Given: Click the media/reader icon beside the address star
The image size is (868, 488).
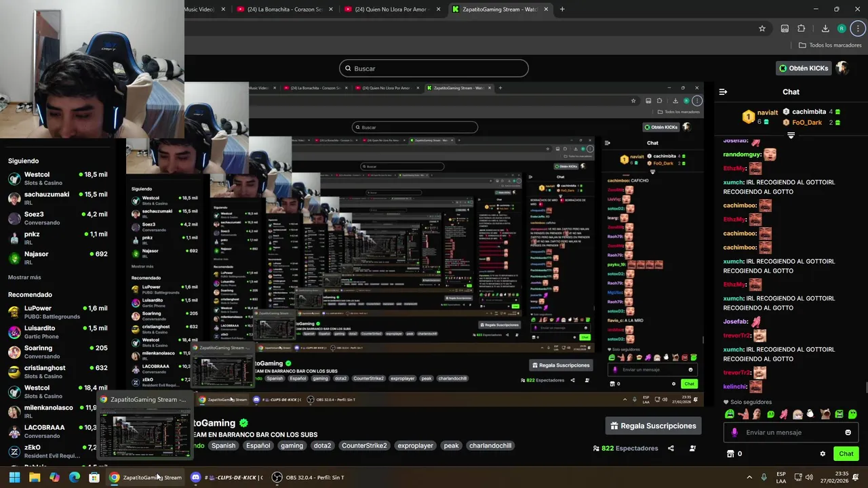Looking at the screenshot, I should 785,28.
